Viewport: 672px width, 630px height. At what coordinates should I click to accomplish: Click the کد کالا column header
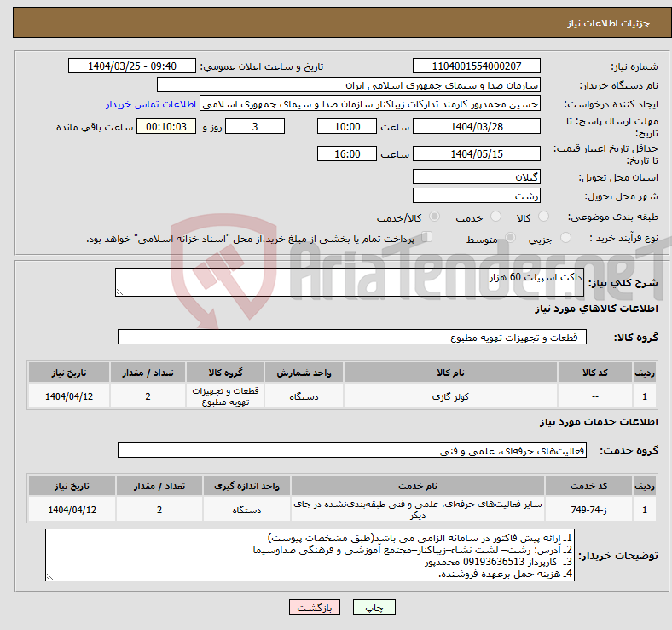point(595,373)
